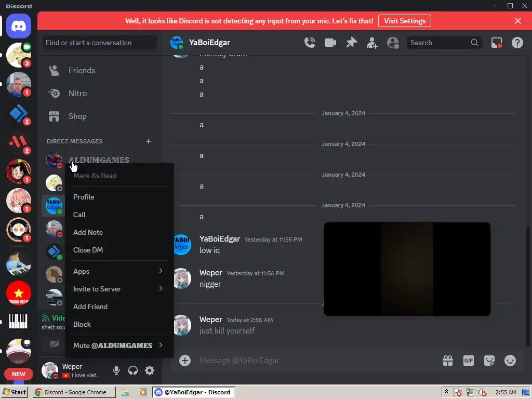
Task: Dismiss the mic warning banner
Action: 518,21
